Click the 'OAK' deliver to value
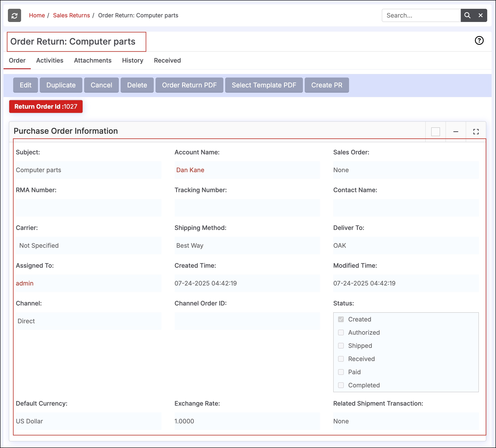This screenshot has height=448, width=496. pyautogui.click(x=340, y=246)
